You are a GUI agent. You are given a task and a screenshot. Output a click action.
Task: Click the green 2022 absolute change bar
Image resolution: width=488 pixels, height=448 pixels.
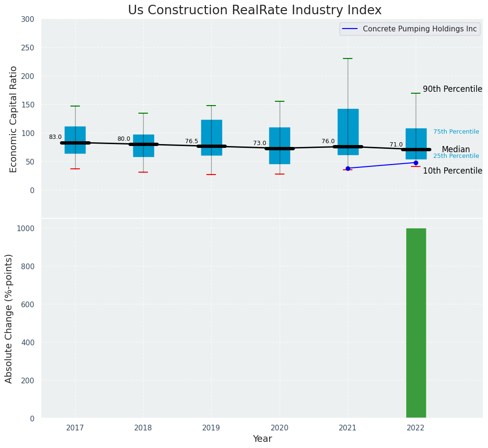tap(416, 323)
